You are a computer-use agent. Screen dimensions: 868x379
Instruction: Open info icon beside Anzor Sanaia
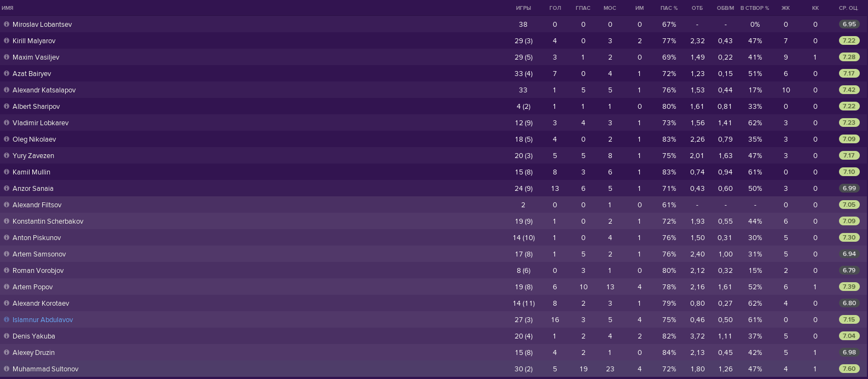click(x=7, y=188)
